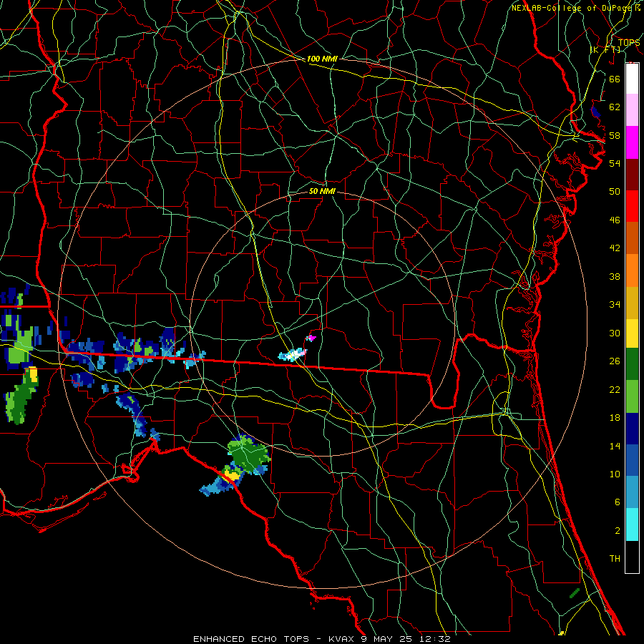Click the legend value '50'

pos(615,191)
